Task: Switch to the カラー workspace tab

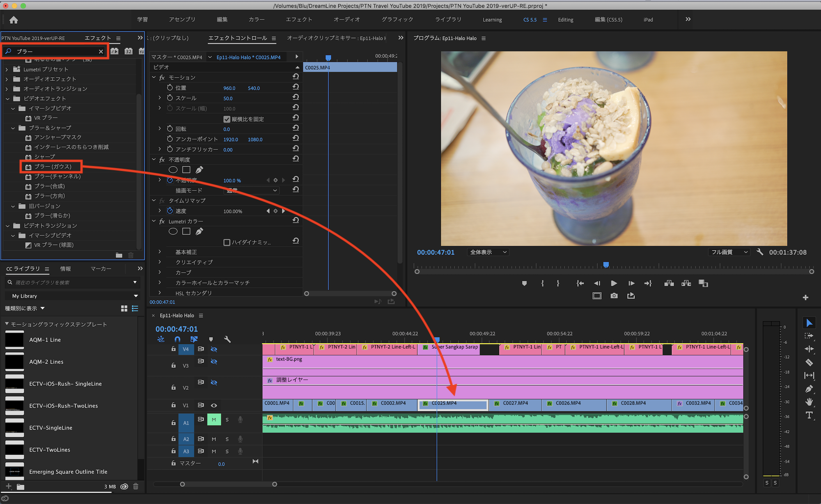Action: tap(256, 19)
